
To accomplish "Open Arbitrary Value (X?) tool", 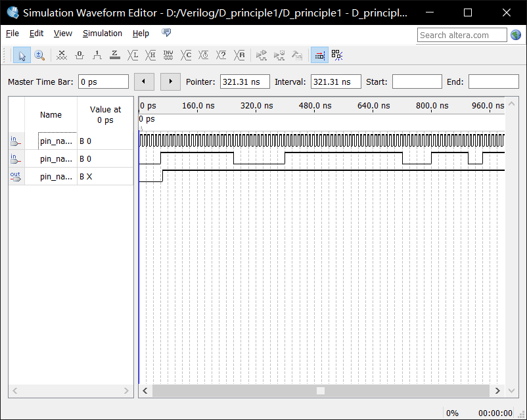I will [x=221, y=55].
